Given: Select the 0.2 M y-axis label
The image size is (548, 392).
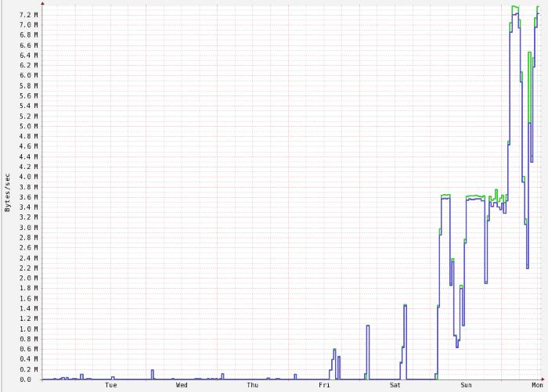Looking at the screenshot, I should (x=27, y=369).
